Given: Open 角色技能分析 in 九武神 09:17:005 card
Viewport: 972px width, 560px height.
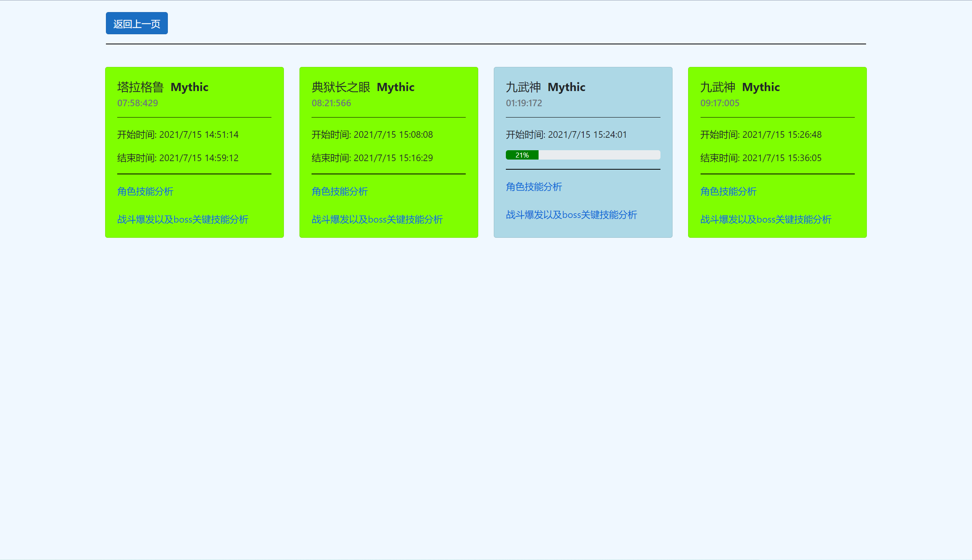Looking at the screenshot, I should [728, 191].
